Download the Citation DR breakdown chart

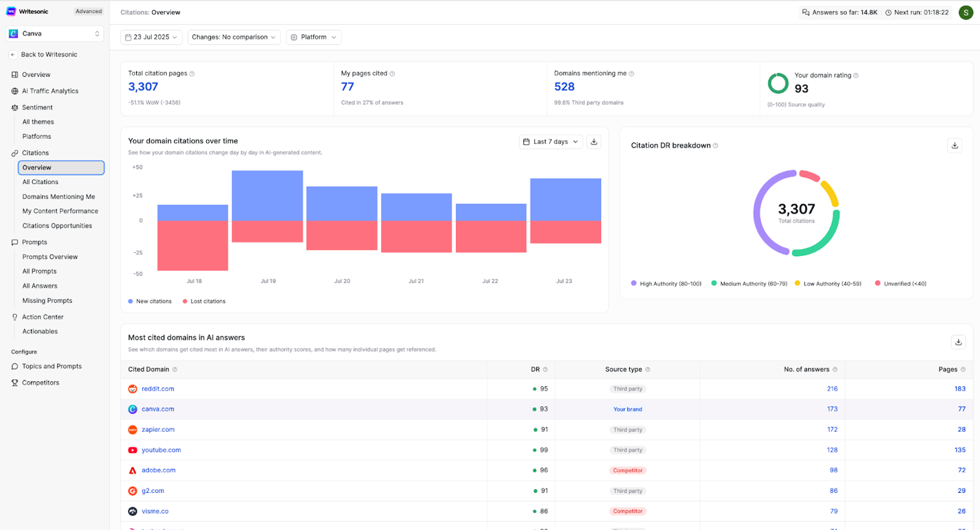point(954,146)
